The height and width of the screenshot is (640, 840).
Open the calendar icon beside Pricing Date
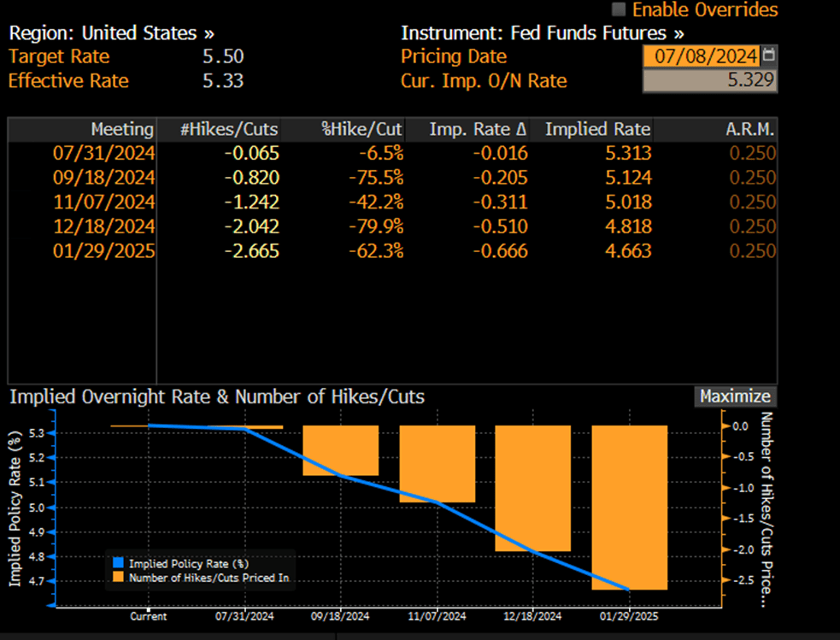pyautogui.click(x=769, y=56)
